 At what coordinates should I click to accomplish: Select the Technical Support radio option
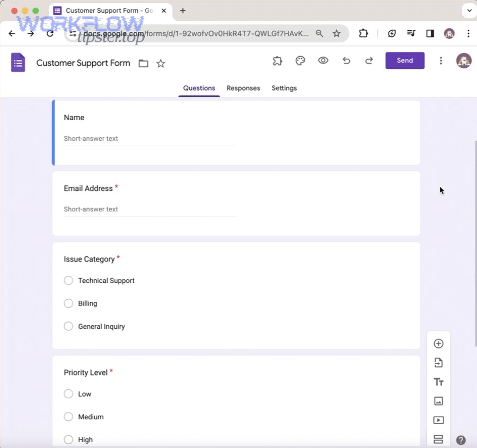tap(68, 280)
